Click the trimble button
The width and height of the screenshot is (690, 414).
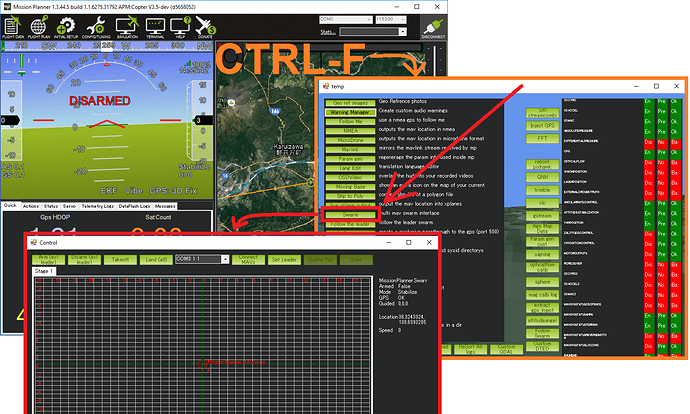pos(542,190)
